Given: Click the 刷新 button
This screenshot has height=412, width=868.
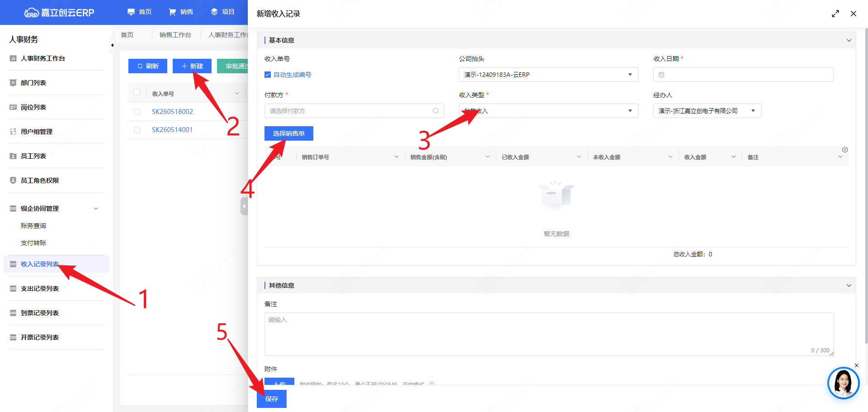Looking at the screenshot, I should point(148,66).
